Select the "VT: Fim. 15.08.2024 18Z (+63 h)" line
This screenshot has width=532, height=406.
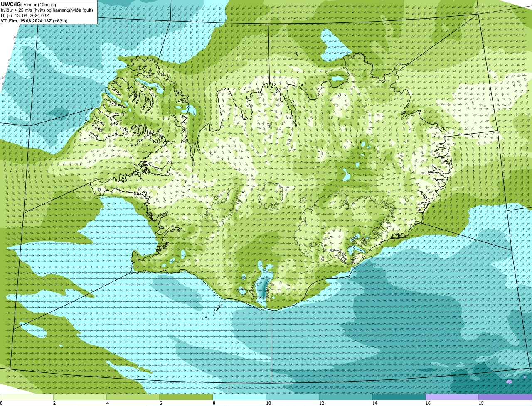pyautogui.click(x=34, y=21)
